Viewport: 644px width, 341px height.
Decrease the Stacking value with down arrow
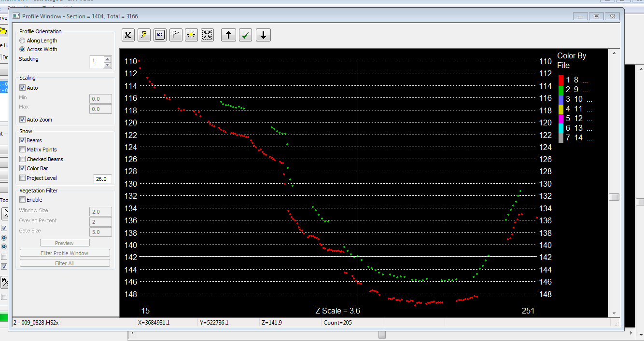pos(108,65)
